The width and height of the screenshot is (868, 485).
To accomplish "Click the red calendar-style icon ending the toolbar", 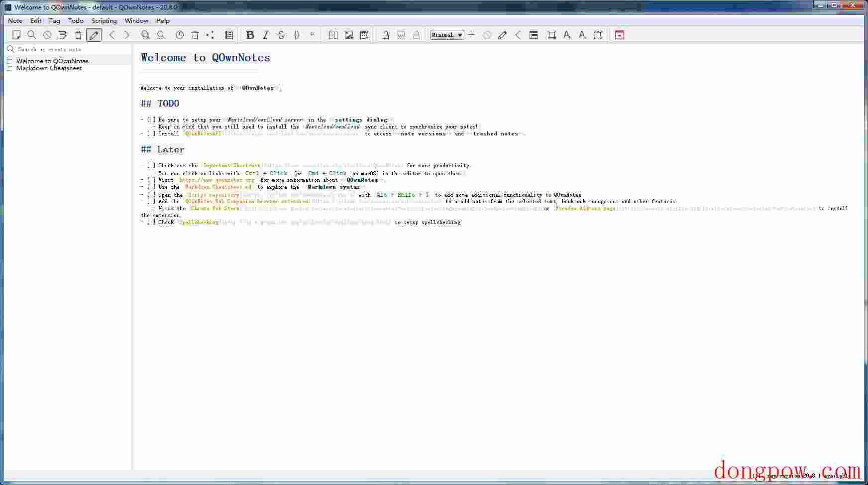I will [620, 35].
